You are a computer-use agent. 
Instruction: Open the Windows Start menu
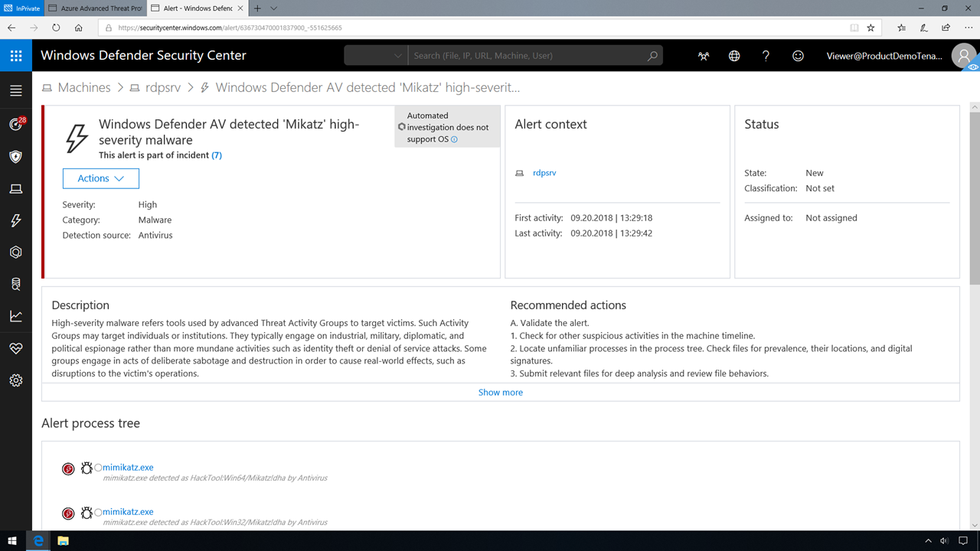click(x=12, y=541)
